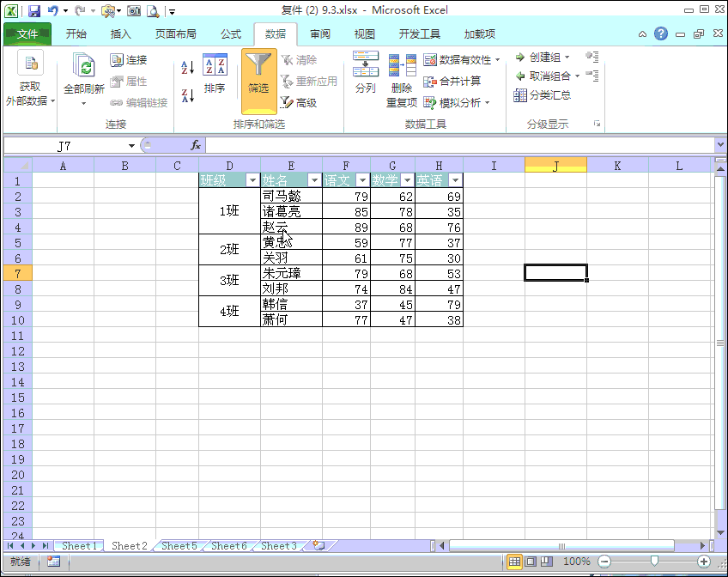
Task: Open filter dropdown for 班级 column
Action: [252, 180]
